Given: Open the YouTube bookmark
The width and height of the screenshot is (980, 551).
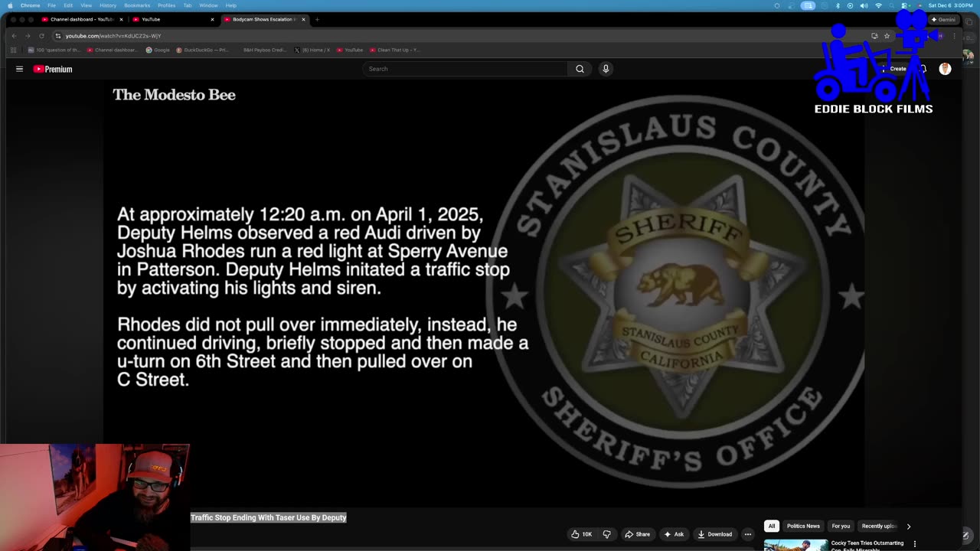Looking at the screenshot, I should (x=349, y=50).
